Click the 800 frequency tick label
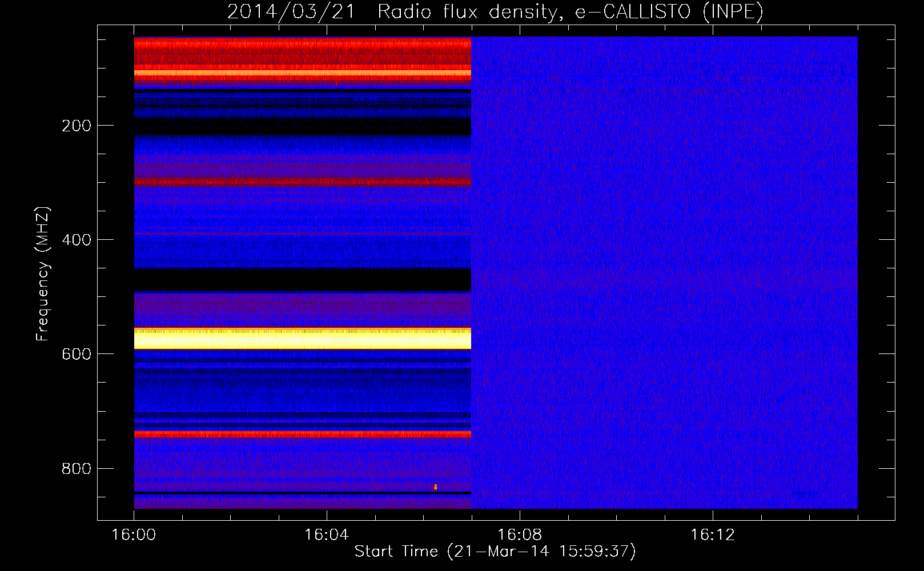924x571 pixels. pyautogui.click(x=77, y=468)
